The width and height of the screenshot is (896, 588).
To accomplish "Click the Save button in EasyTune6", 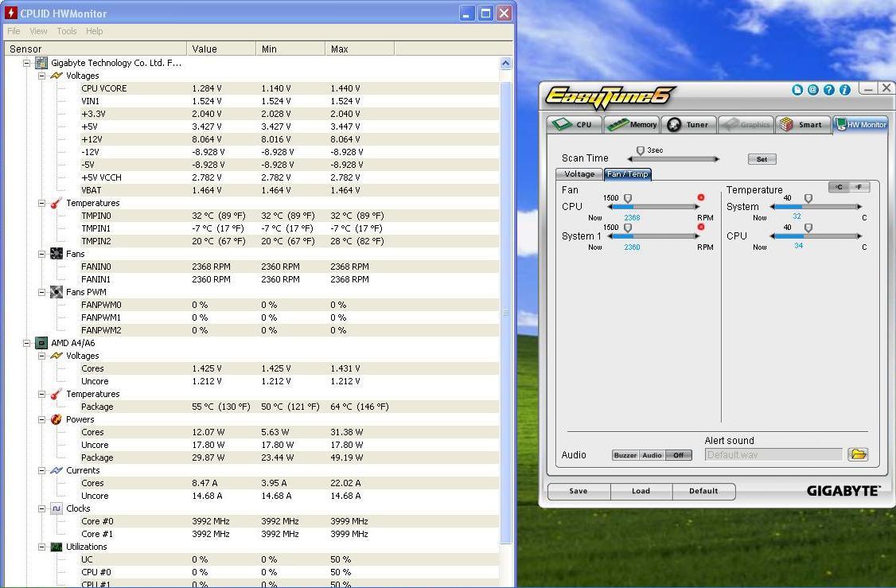I will point(579,491).
